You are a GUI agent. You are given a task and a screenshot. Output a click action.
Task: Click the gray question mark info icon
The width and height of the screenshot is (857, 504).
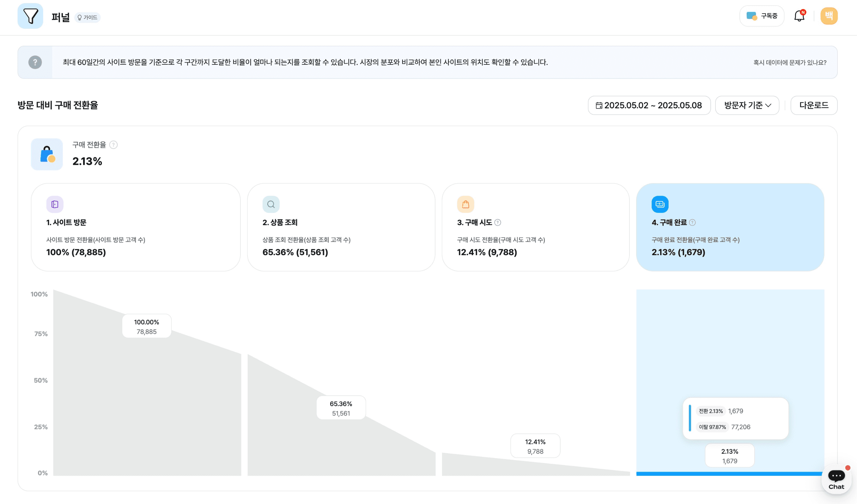tap(35, 62)
